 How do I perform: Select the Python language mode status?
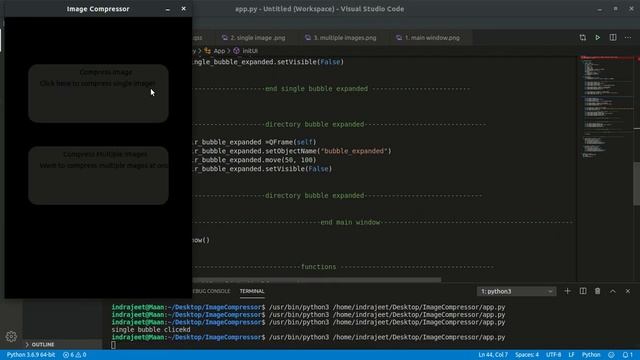pyautogui.click(x=591, y=355)
